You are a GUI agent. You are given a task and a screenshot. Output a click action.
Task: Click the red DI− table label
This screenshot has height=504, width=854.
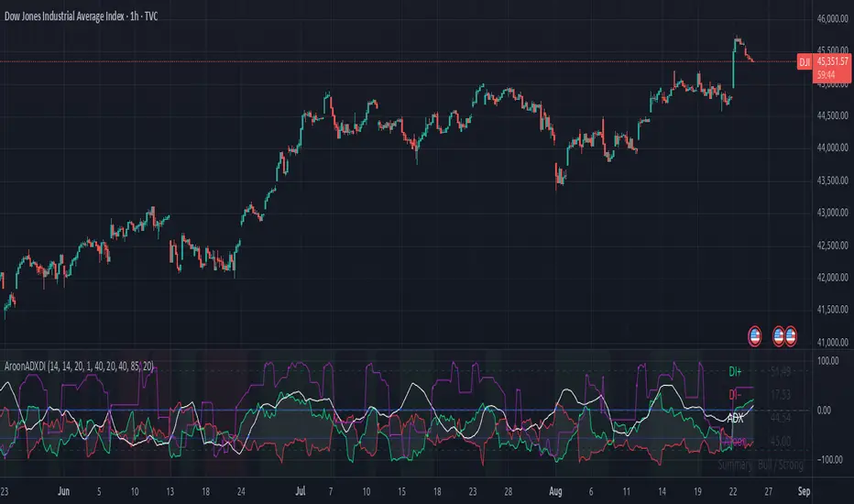tap(735, 394)
